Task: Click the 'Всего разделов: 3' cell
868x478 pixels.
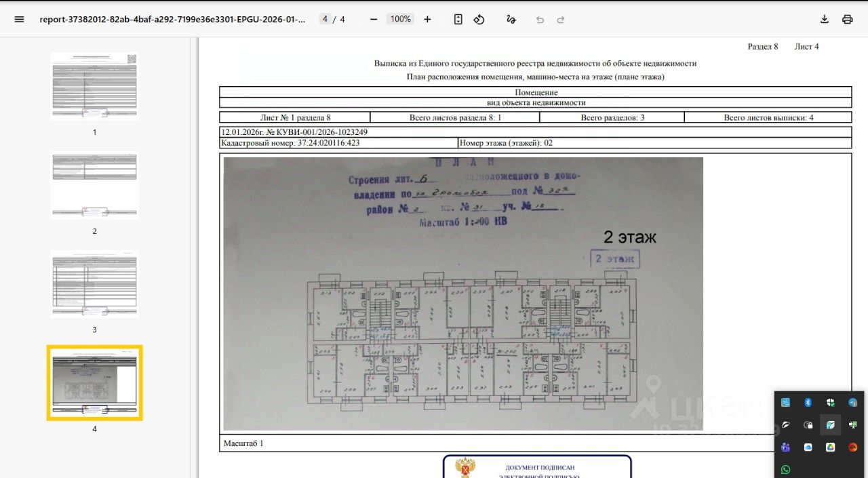Action: pyautogui.click(x=612, y=117)
